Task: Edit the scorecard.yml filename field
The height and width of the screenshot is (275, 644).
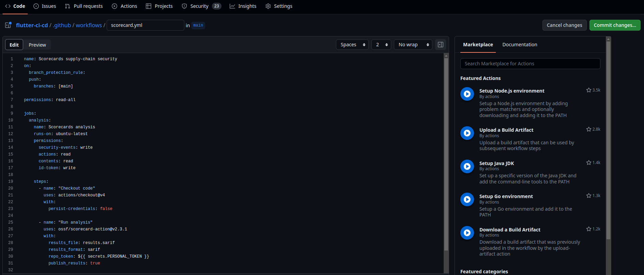Action: pyautogui.click(x=145, y=25)
